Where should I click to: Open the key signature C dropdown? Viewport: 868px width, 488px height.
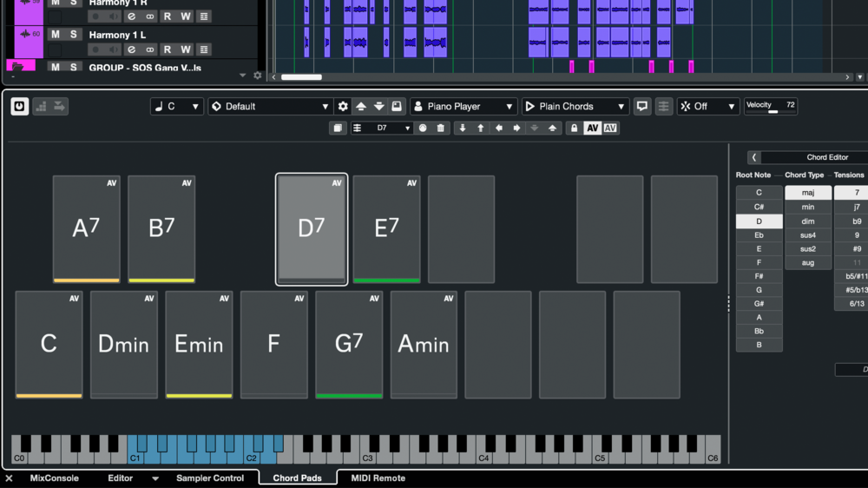(x=177, y=106)
